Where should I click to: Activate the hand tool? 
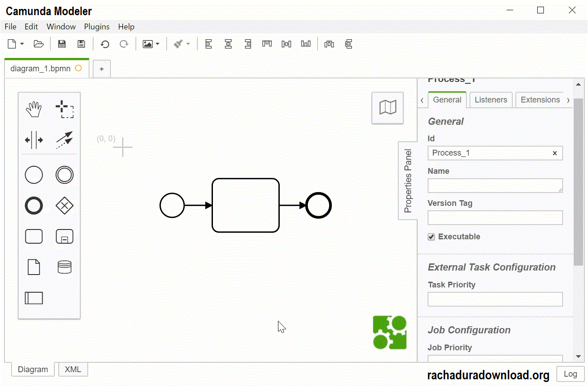(x=34, y=109)
